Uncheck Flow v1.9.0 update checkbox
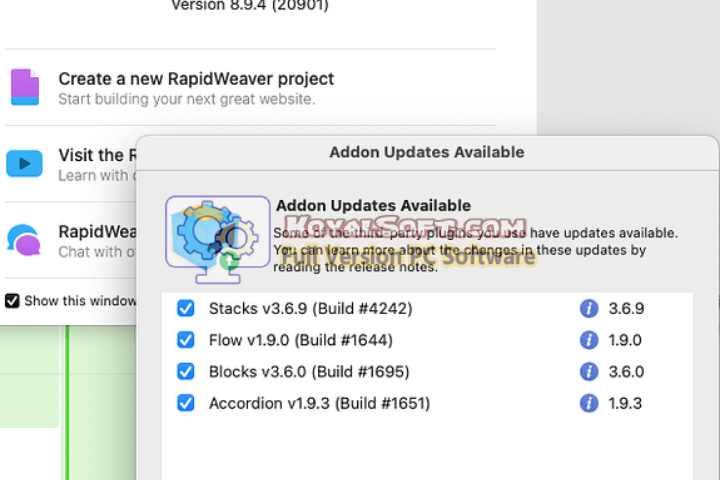Viewport: 720px width, 480px height. [186, 340]
